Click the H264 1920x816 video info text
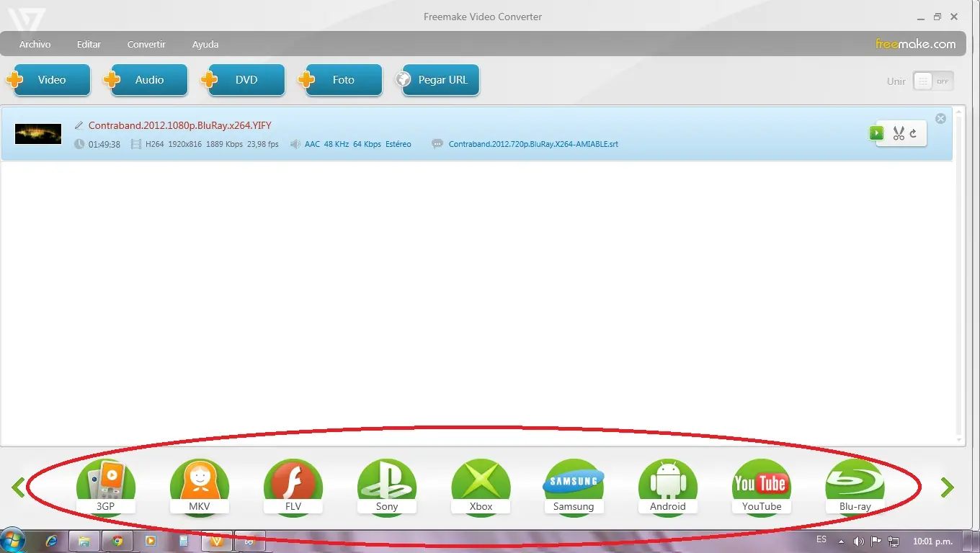This screenshot has width=980, height=553. (x=212, y=144)
